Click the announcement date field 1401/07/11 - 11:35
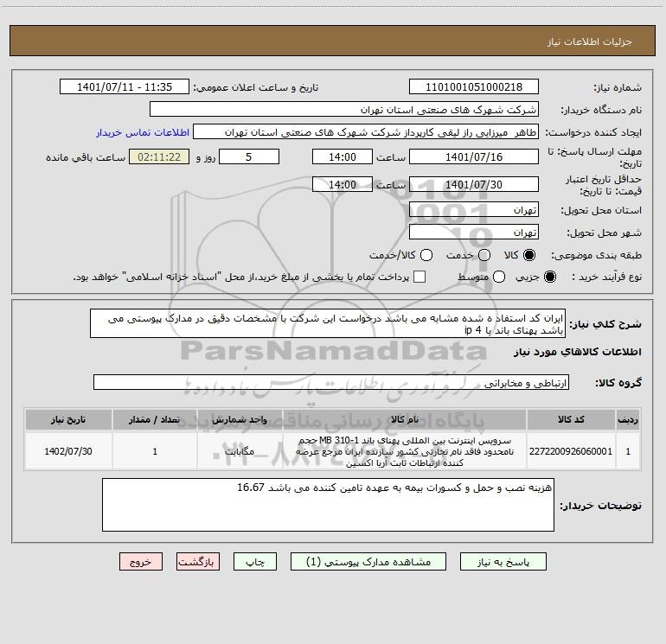Viewport: 666px width, 644px height. [125, 87]
